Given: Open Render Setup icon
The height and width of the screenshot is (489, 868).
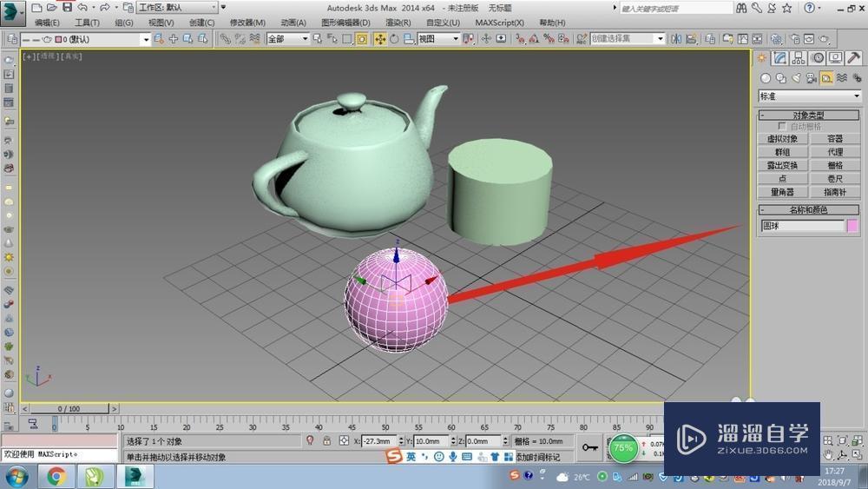Looking at the screenshot, I should 795,39.
